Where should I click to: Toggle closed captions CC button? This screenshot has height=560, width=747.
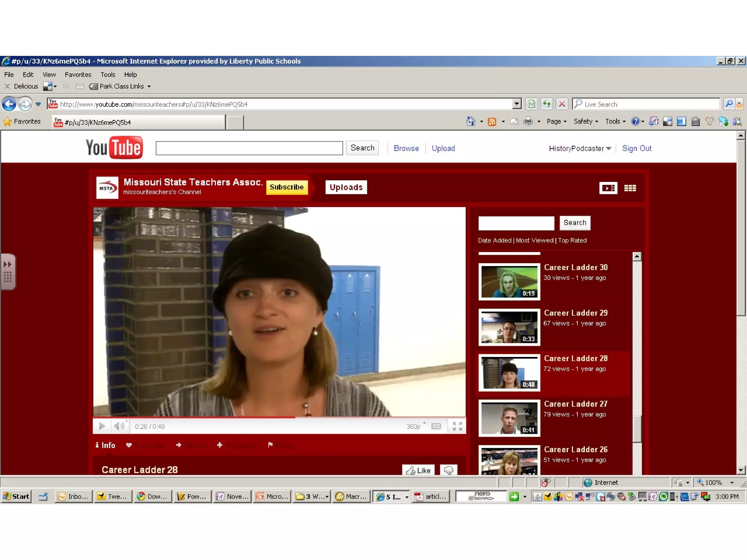(436, 426)
